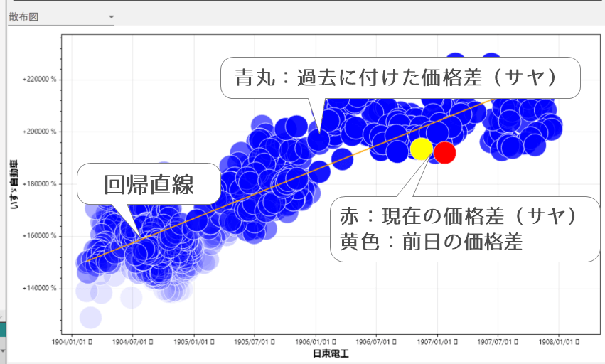Click the +180000 % y-axis label
Screen dimensions: 605x364
pyautogui.click(x=39, y=183)
